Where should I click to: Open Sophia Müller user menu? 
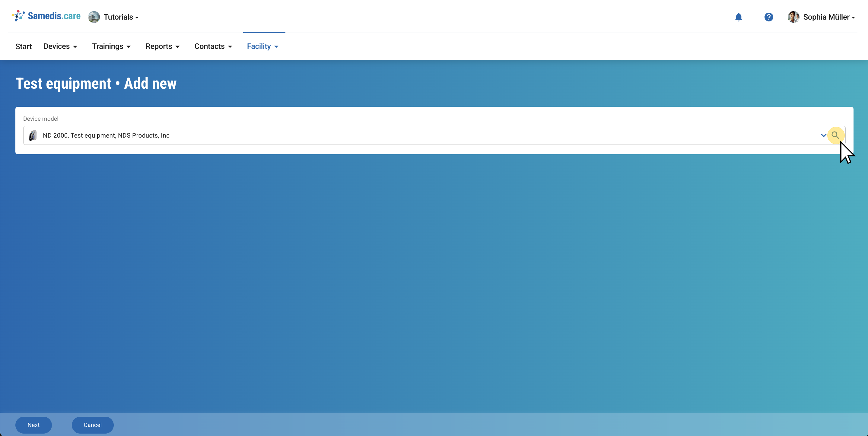[x=828, y=17]
